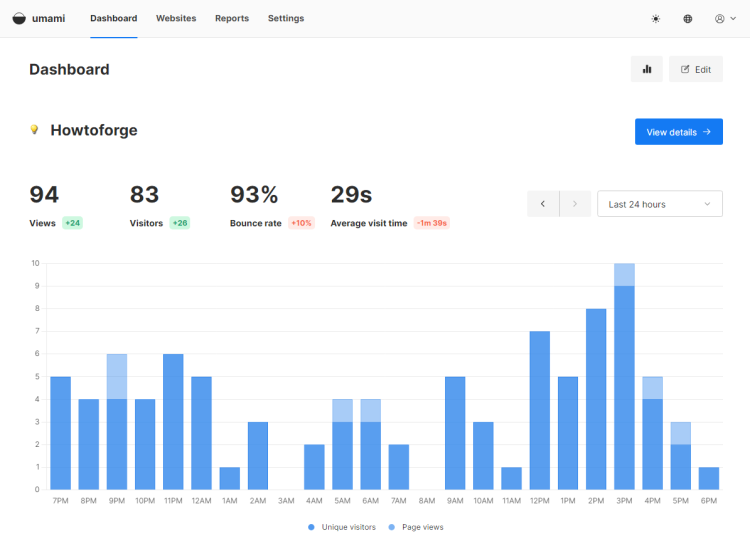Click the 11PM bar in the chart
Viewport: 750px width, 546px height.
(x=173, y=422)
